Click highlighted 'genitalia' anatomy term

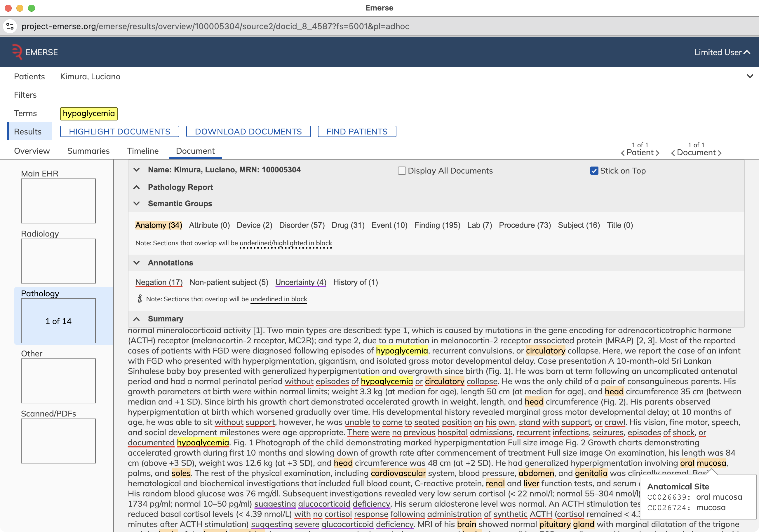591,473
